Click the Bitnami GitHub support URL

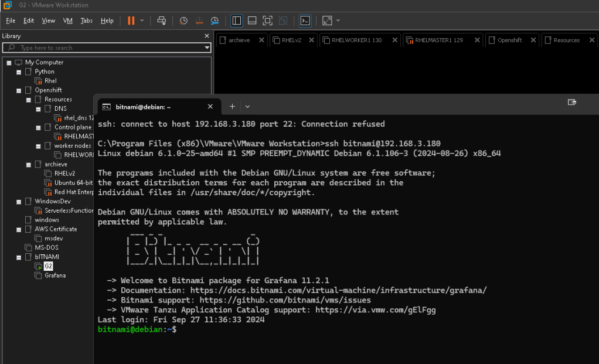click(x=285, y=300)
